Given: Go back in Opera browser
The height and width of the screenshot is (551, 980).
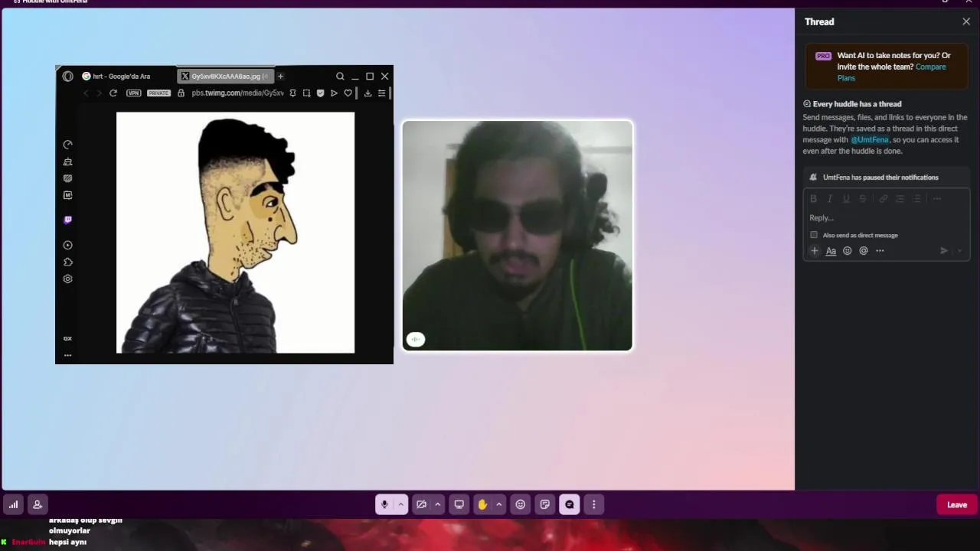Looking at the screenshot, I should [86, 93].
